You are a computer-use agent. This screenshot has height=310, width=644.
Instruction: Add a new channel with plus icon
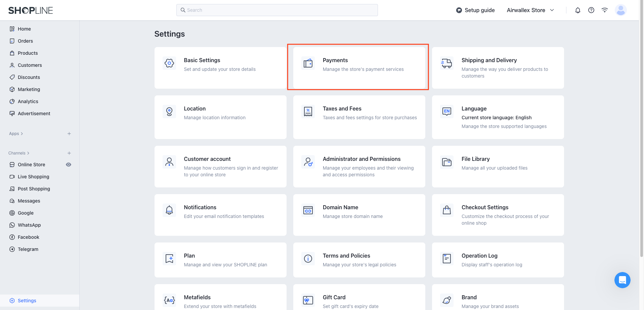click(x=69, y=153)
